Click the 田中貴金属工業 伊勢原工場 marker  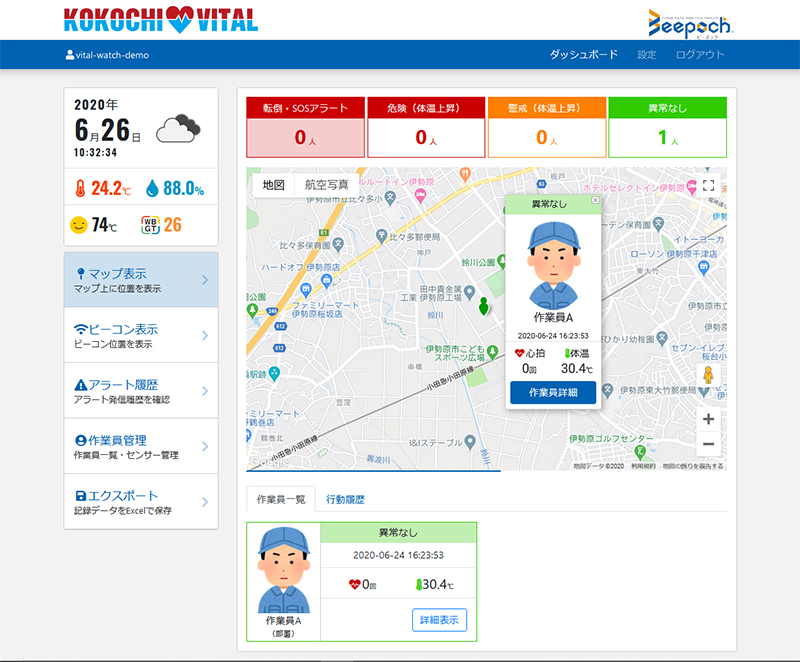pyautogui.click(x=469, y=292)
